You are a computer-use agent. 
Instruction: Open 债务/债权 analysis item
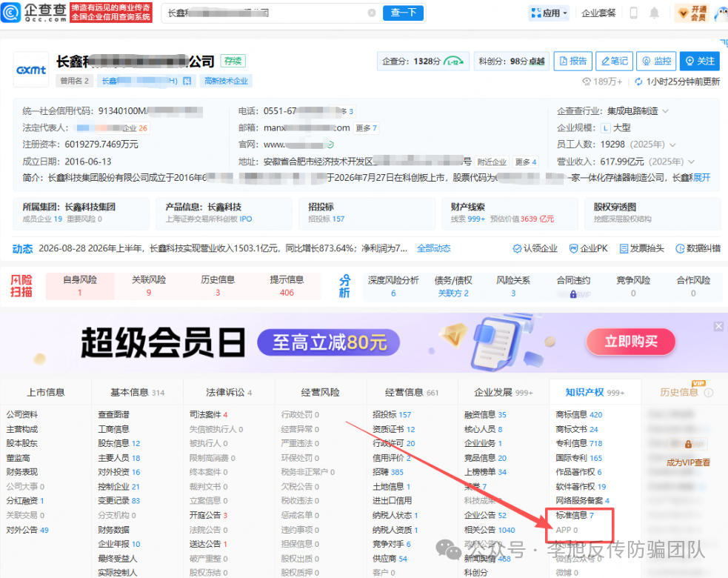pyautogui.click(x=453, y=286)
